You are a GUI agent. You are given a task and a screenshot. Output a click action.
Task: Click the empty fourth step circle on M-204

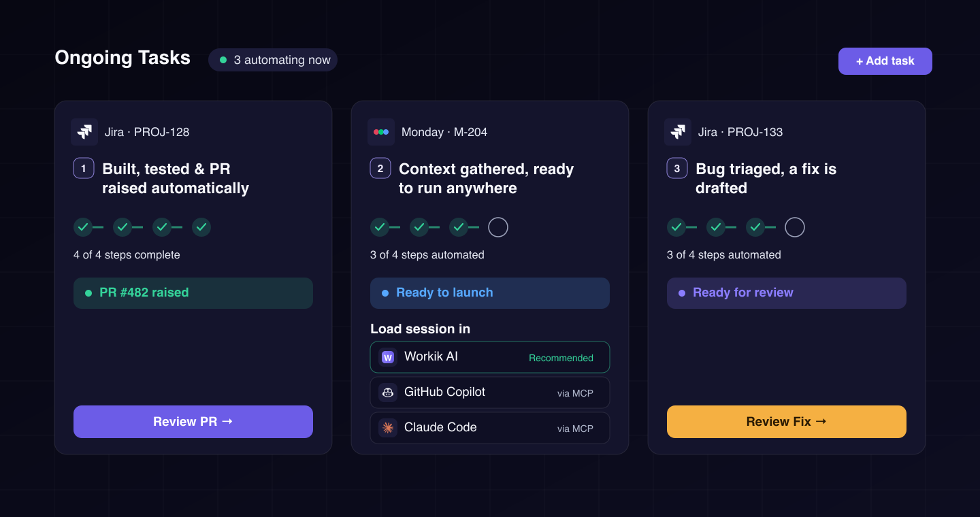click(498, 227)
